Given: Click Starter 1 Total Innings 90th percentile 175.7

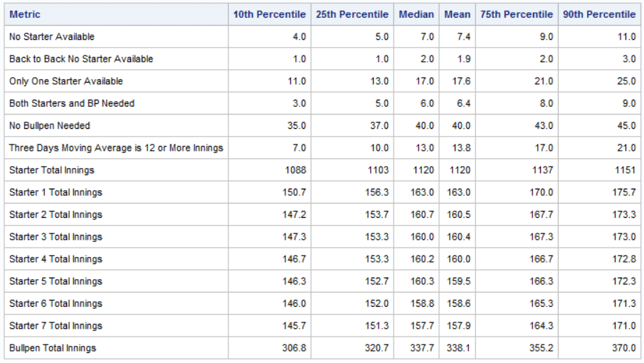Looking at the screenshot, I should coord(624,192).
